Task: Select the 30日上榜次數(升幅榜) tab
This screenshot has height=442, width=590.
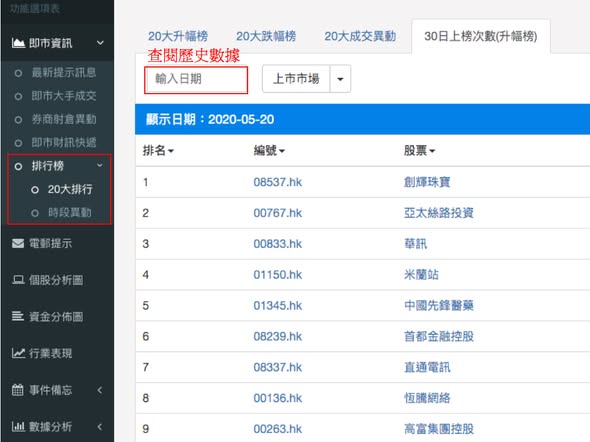Action: (481, 36)
